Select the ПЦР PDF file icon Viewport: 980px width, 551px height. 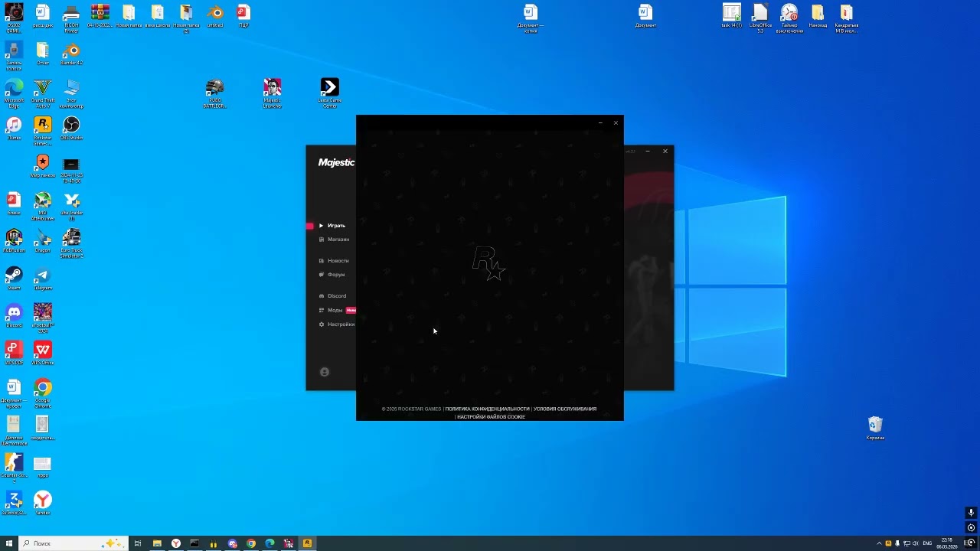click(243, 16)
